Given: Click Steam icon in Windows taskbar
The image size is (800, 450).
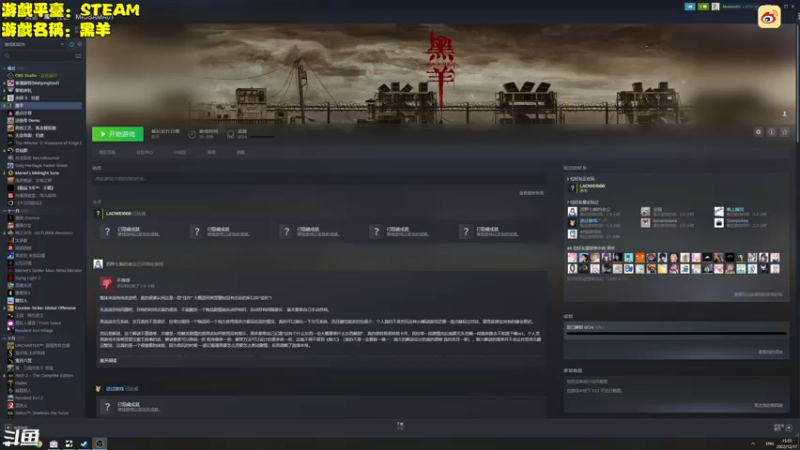Looking at the screenshot, I should tap(84, 443).
